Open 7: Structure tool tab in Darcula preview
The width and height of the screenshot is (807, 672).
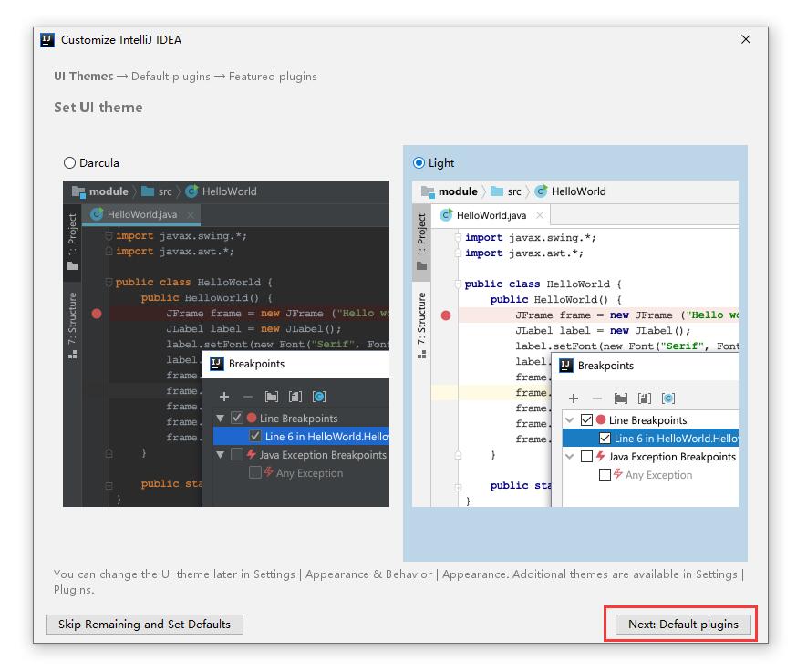pyautogui.click(x=72, y=326)
